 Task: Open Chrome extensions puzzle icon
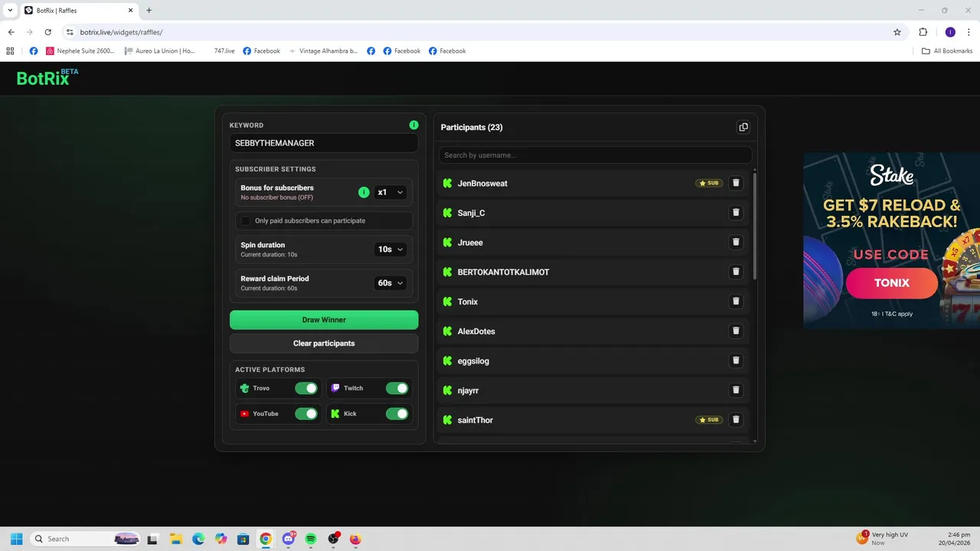tap(923, 32)
